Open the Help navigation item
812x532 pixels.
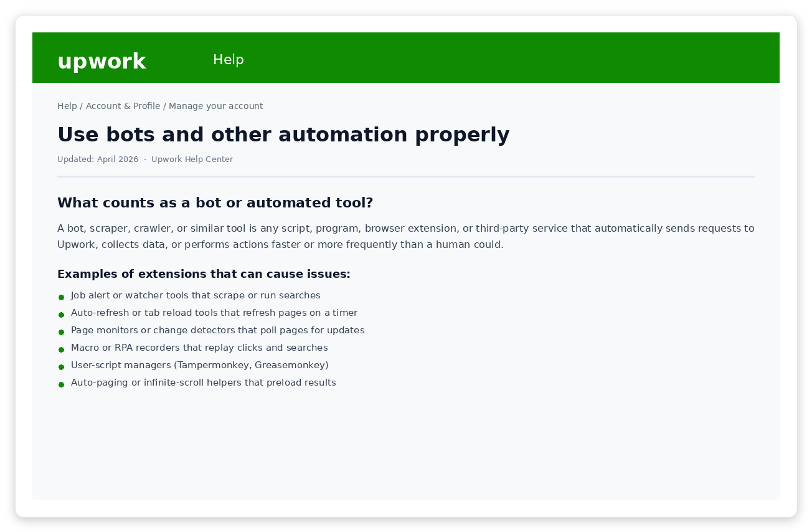click(228, 60)
